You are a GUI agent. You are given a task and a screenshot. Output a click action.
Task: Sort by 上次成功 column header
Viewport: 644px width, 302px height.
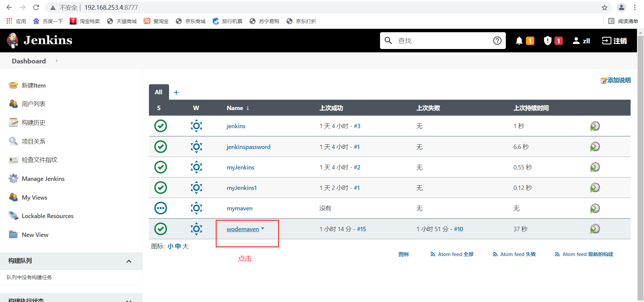click(x=331, y=108)
